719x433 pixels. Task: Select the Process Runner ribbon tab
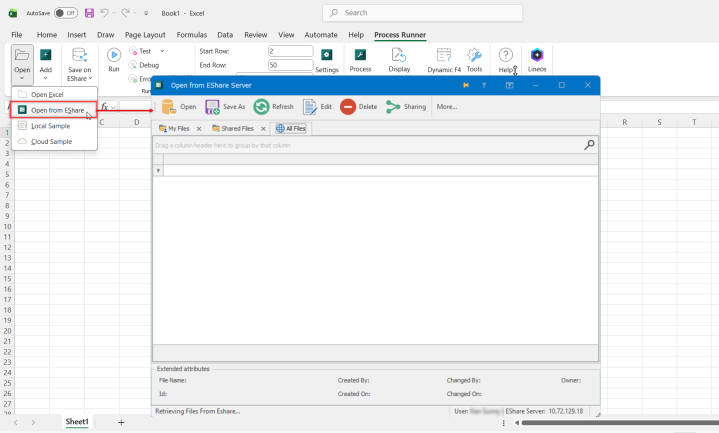(400, 35)
